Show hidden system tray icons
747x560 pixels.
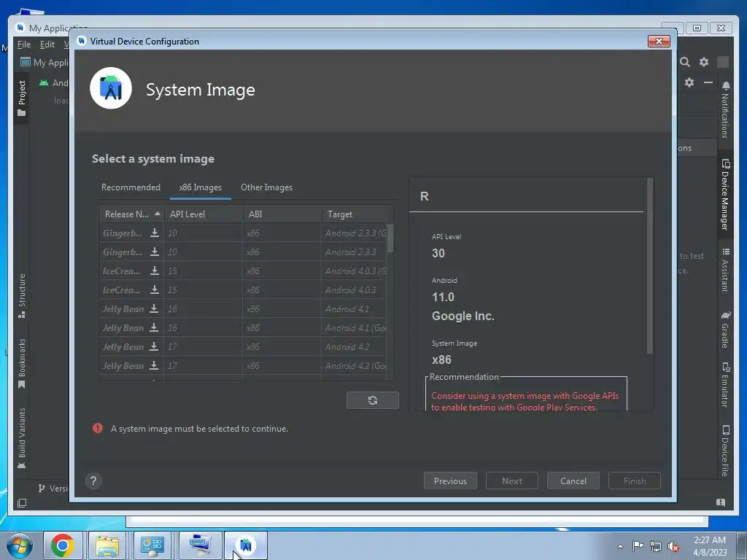click(x=620, y=546)
